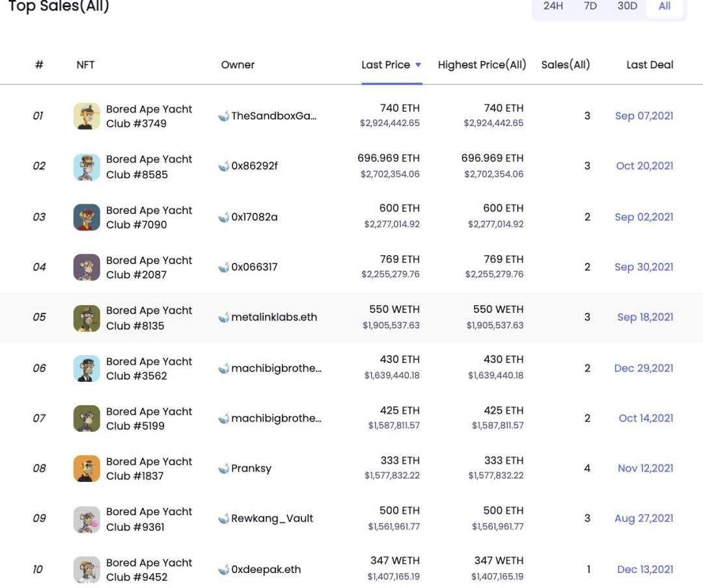The image size is (703, 588).
Task: Open Bored Ape Yacht Club #5199 link
Action: pyautogui.click(x=149, y=419)
